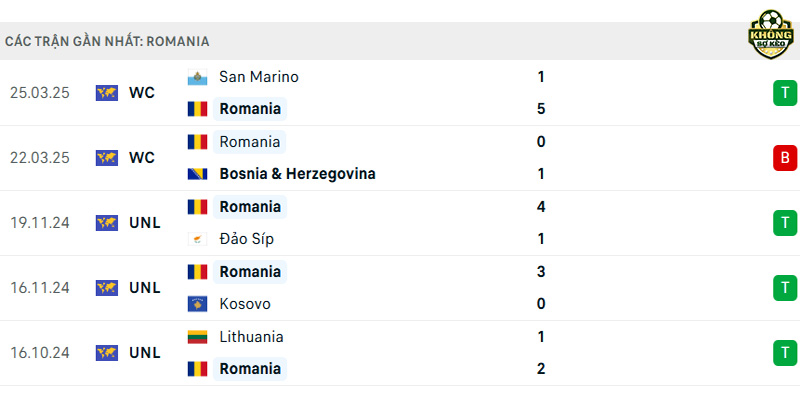
Task: Click the WC label for 22.03.25 match
Action: pyautogui.click(x=142, y=158)
